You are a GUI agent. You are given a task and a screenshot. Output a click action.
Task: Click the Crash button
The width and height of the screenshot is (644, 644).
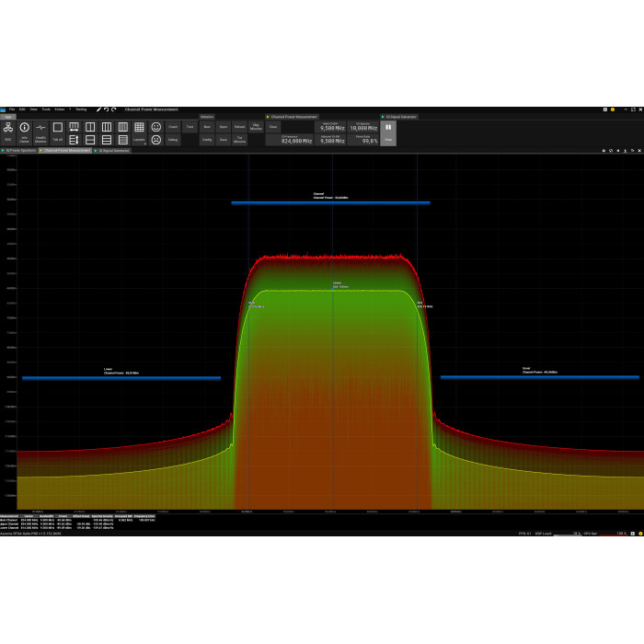173,127
